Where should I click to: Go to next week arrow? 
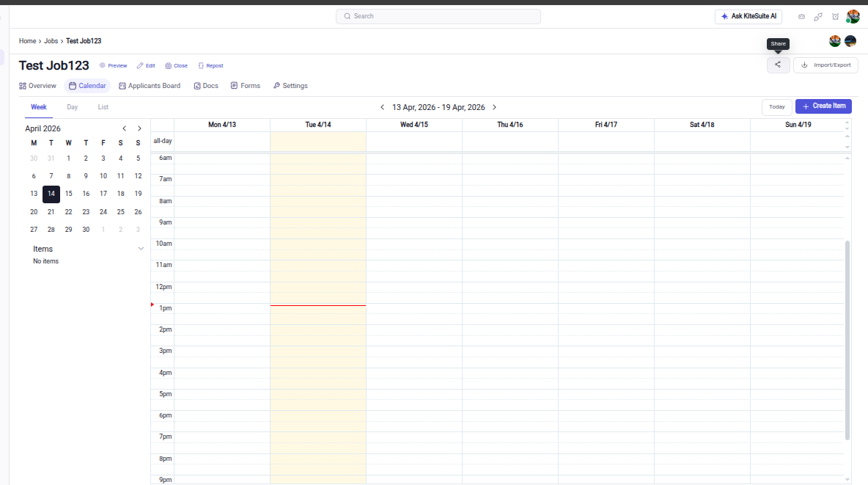point(494,108)
